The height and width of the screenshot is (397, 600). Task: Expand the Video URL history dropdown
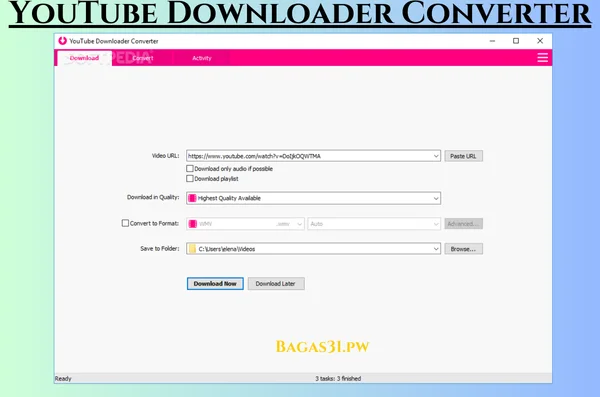point(436,156)
